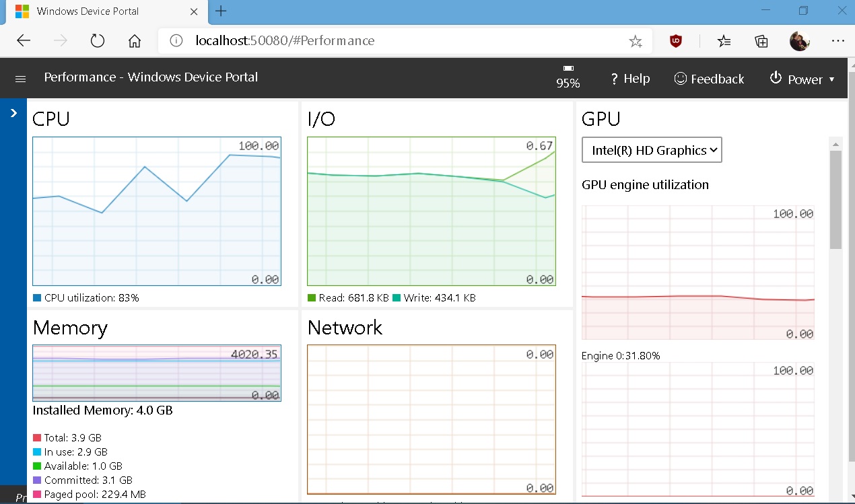Open the hamburger navigation menu

(x=20, y=79)
